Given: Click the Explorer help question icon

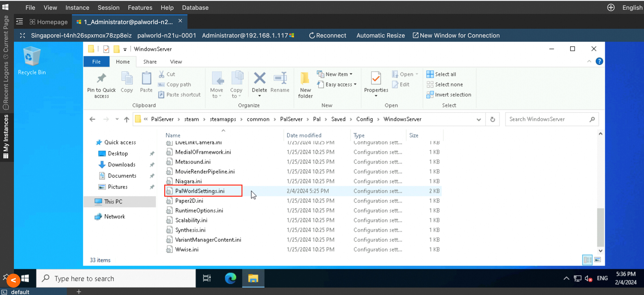Looking at the screenshot, I should [x=599, y=61].
